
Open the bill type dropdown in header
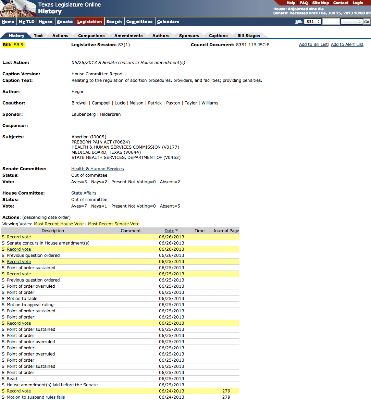(313, 22)
